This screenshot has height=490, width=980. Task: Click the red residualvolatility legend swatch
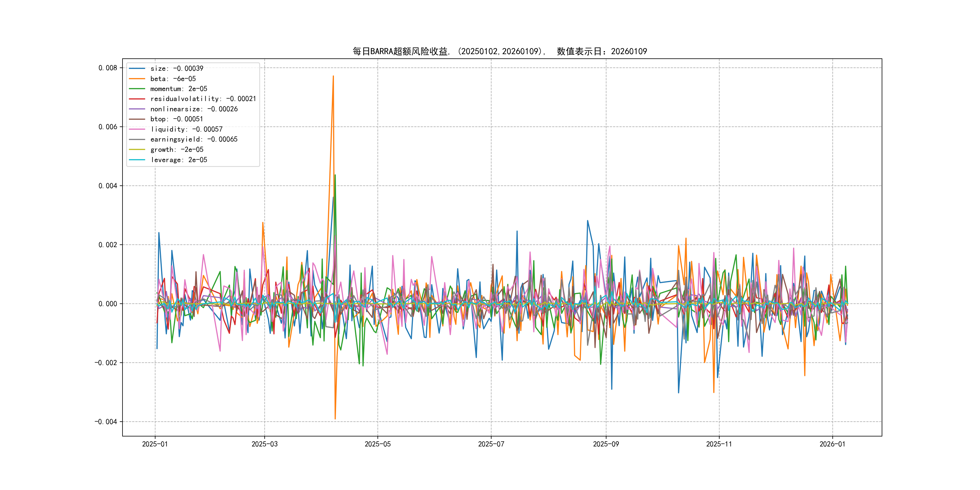pos(137,99)
